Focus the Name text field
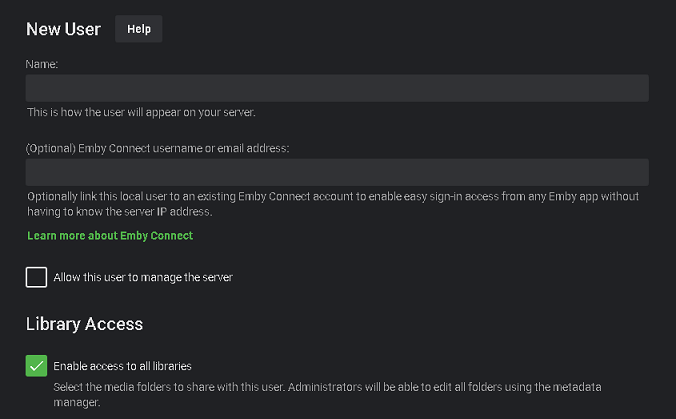This screenshot has width=676, height=419. (x=337, y=88)
